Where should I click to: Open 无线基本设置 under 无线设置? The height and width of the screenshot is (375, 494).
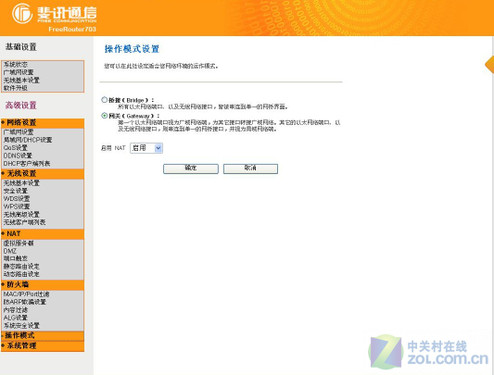click(21, 183)
